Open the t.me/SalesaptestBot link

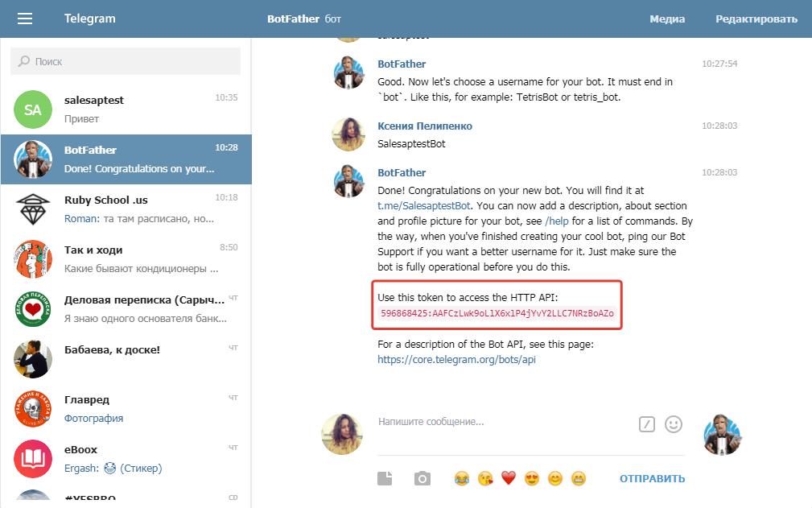click(424, 206)
